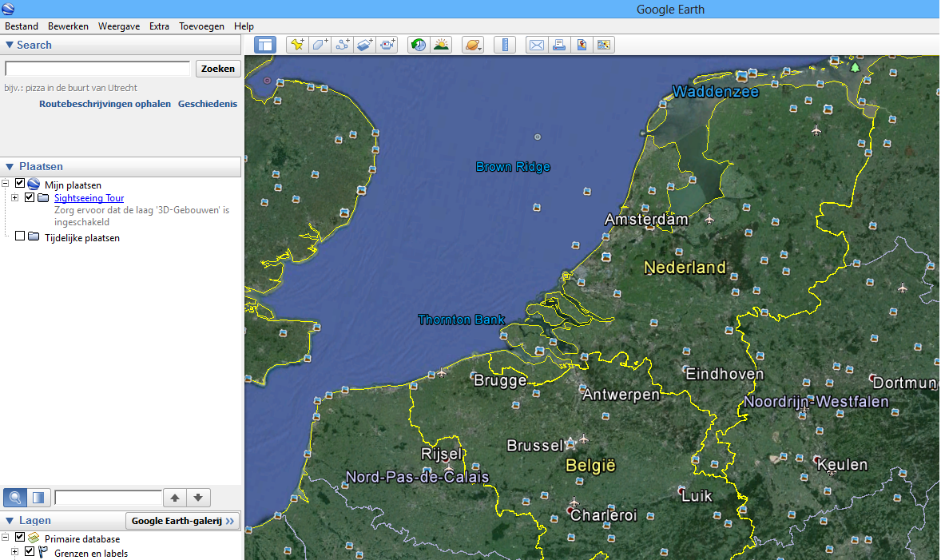Viewport: 941px width, 560px height.
Task: Click the airport icon near Brussel
Action: (x=583, y=439)
